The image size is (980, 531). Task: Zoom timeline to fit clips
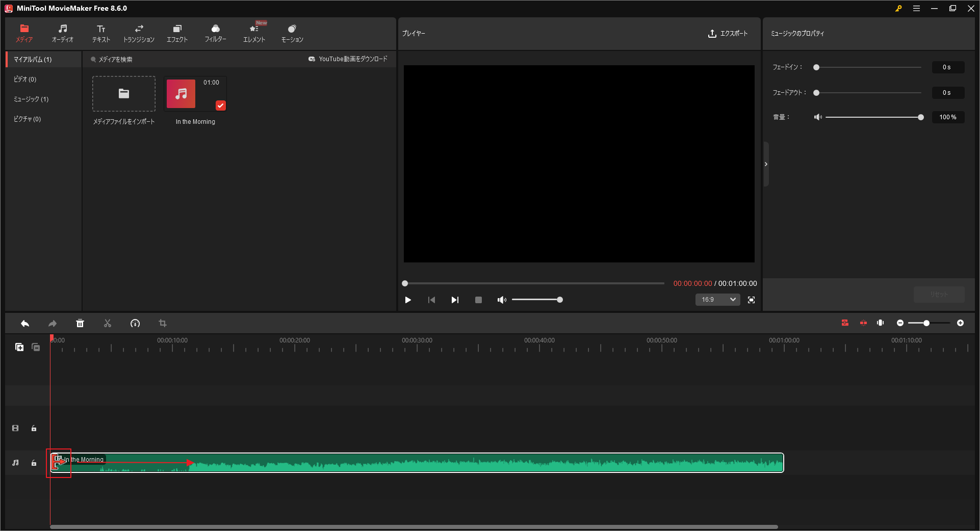[880, 323]
